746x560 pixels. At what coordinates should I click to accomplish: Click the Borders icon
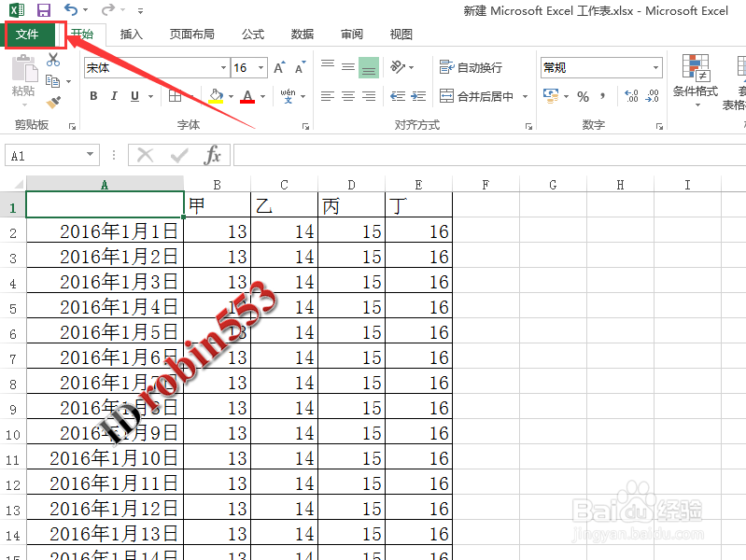(176, 96)
